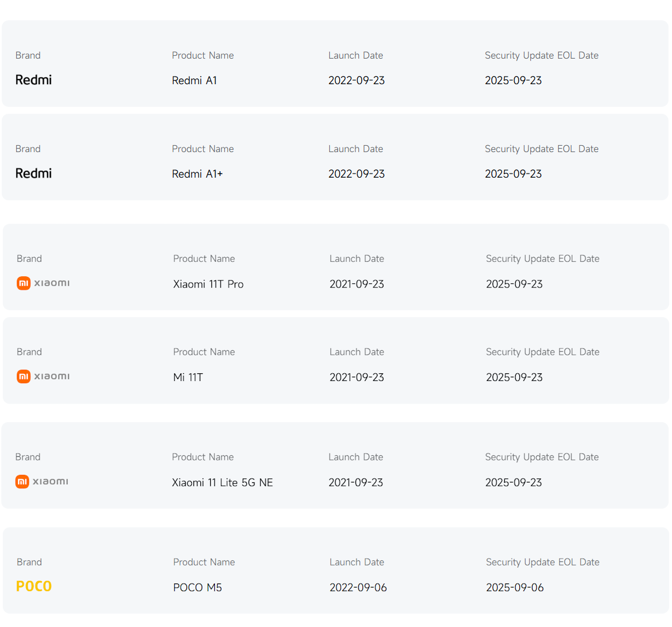Image resolution: width=672 pixels, height=627 pixels.
Task: Click the Redmi A1 launch date value
Action: coord(356,81)
